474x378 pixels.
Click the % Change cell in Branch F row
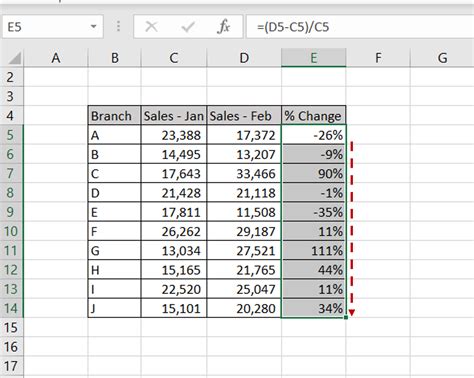(313, 231)
